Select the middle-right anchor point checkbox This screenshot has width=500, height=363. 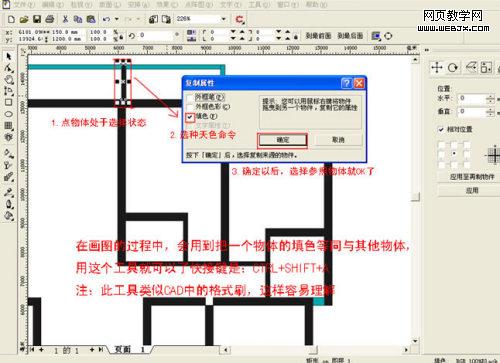point(467,154)
